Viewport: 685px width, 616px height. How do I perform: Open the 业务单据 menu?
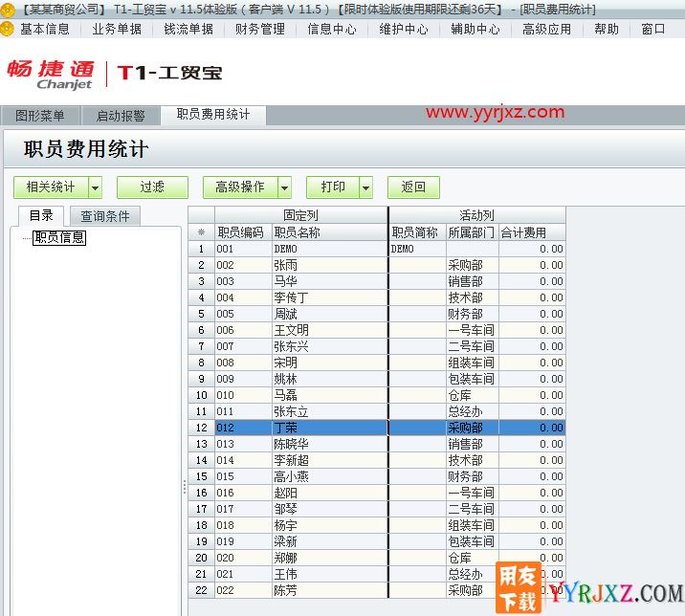click(117, 29)
